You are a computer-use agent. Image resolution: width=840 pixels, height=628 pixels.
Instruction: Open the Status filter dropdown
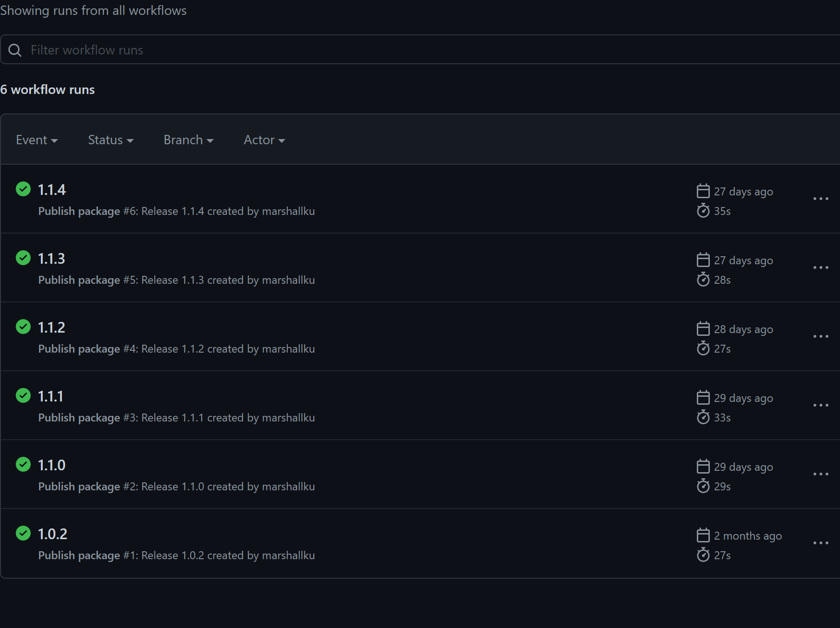(x=111, y=140)
